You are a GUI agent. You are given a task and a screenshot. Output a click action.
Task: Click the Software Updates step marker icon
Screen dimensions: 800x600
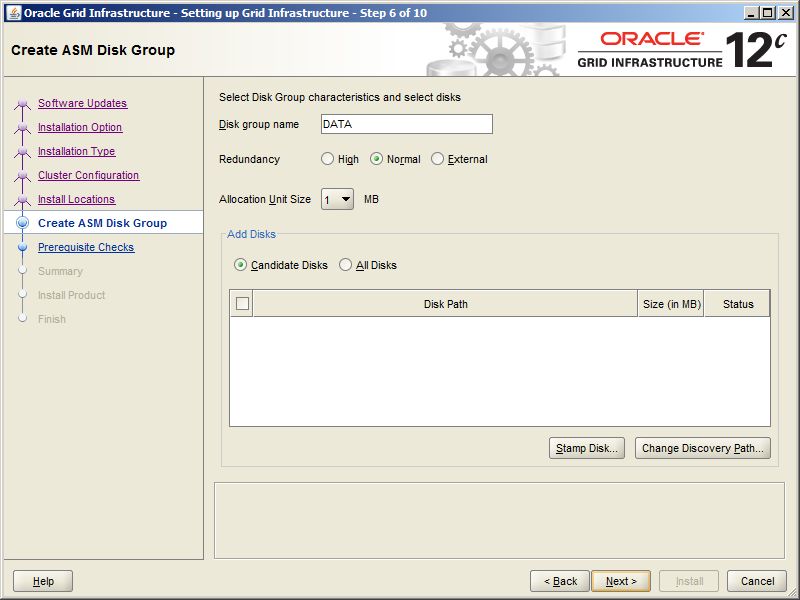tap(22, 104)
